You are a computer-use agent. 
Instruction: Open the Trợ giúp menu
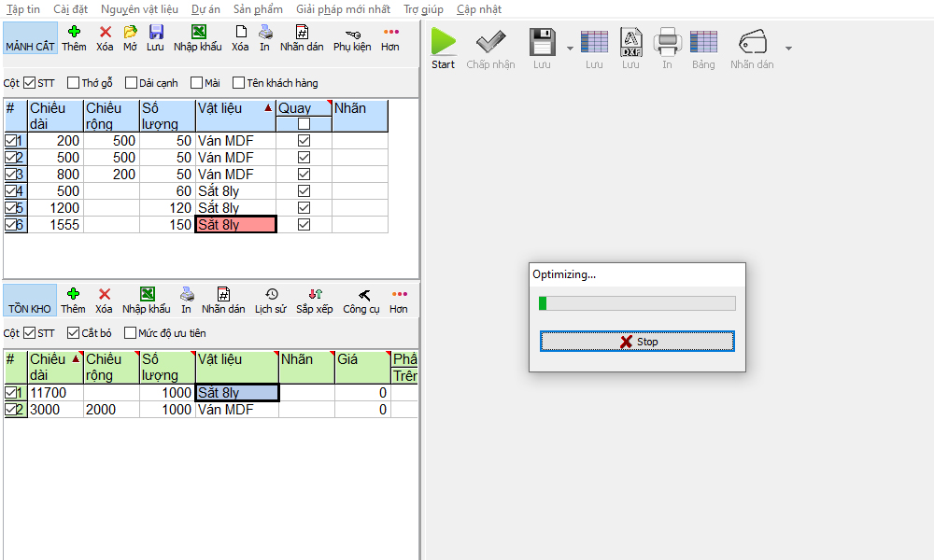point(423,9)
